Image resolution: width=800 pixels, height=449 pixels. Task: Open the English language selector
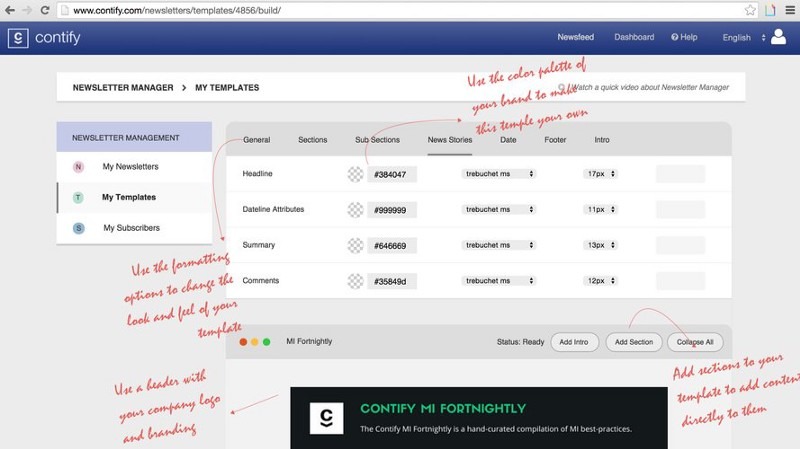tap(743, 38)
